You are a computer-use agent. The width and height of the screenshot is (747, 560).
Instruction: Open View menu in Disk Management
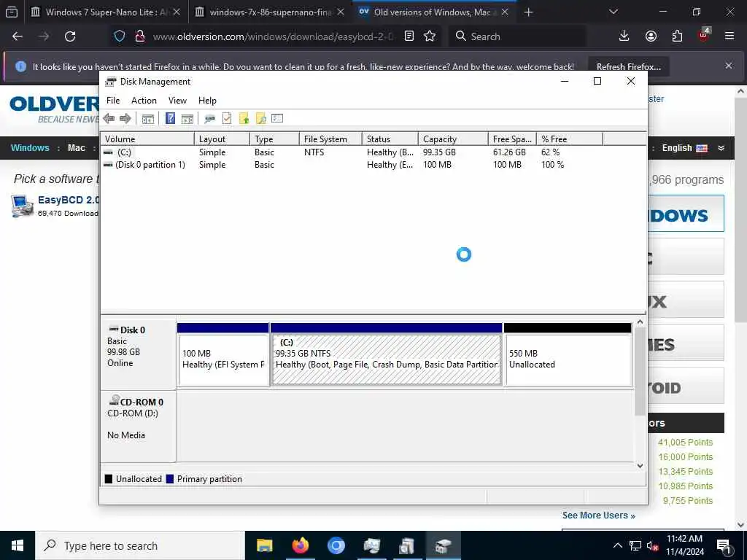pyautogui.click(x=177, y=101)
